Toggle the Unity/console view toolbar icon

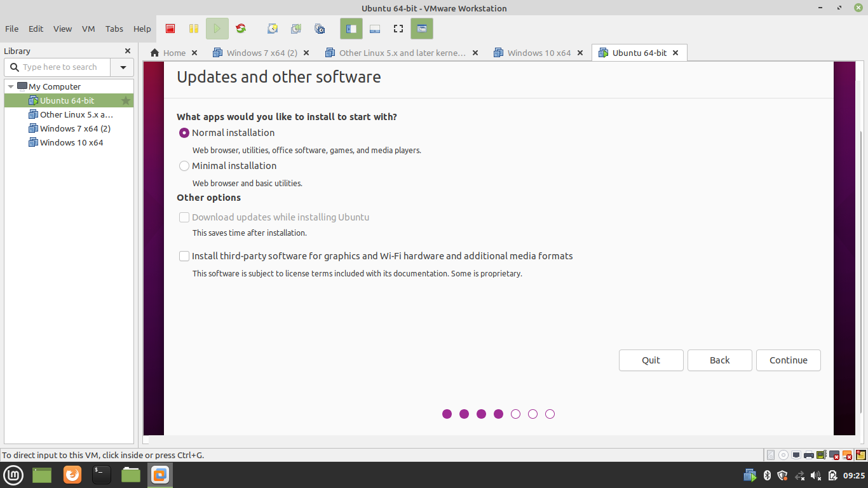coord(422,29)
